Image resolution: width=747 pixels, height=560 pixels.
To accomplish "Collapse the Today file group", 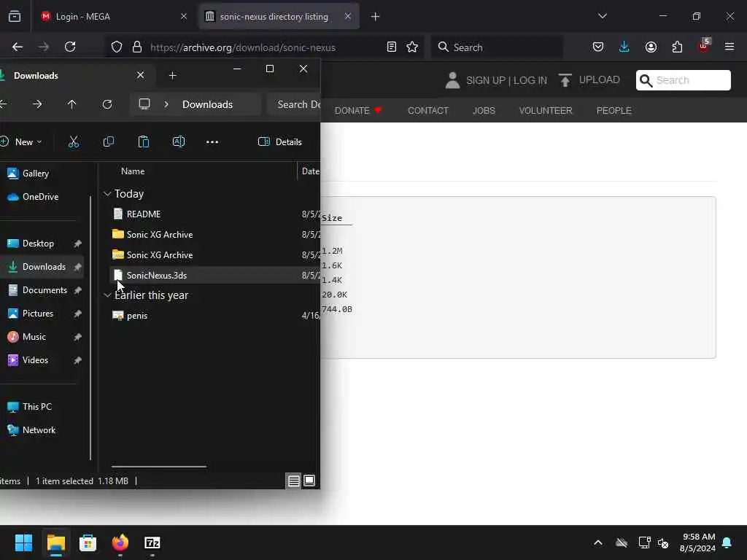I will tap(107, 194).
